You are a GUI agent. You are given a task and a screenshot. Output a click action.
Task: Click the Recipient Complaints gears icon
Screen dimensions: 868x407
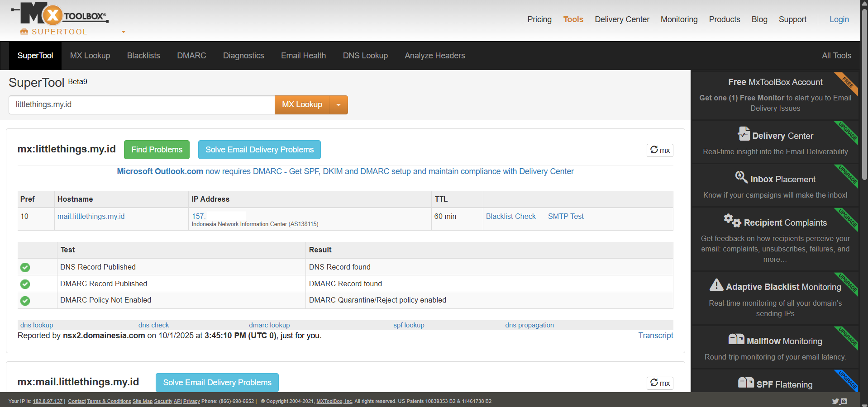pyautogui.click(x=732, y=220)
